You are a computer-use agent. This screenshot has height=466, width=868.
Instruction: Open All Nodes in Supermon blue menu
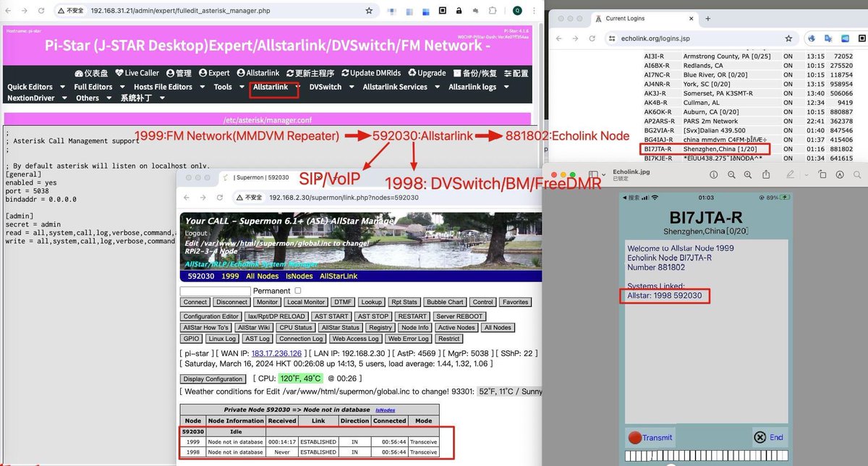(x=262, y=276)
